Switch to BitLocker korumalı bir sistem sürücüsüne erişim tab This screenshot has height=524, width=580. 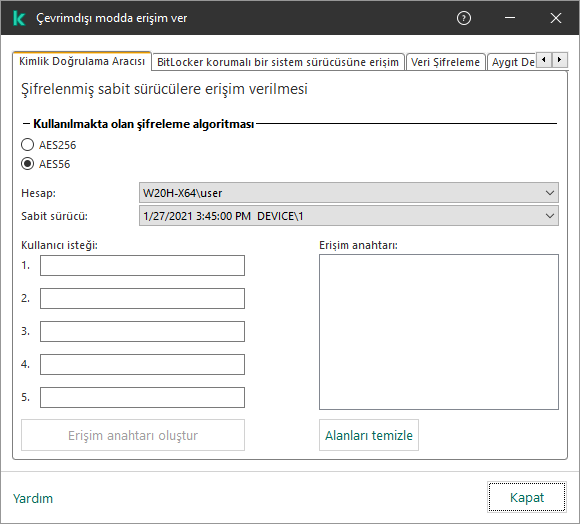(278, 62)
